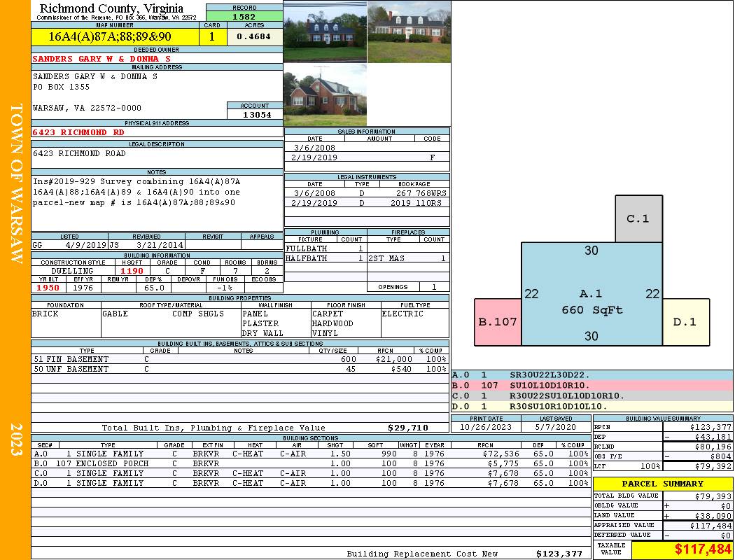The image size is (735, 560).
Task: Click roof type GABLE
Action: 115,314
